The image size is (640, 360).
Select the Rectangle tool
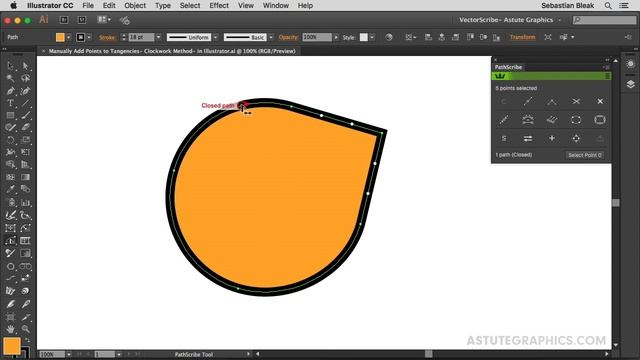pyautogui.click(x=11, y=116)
